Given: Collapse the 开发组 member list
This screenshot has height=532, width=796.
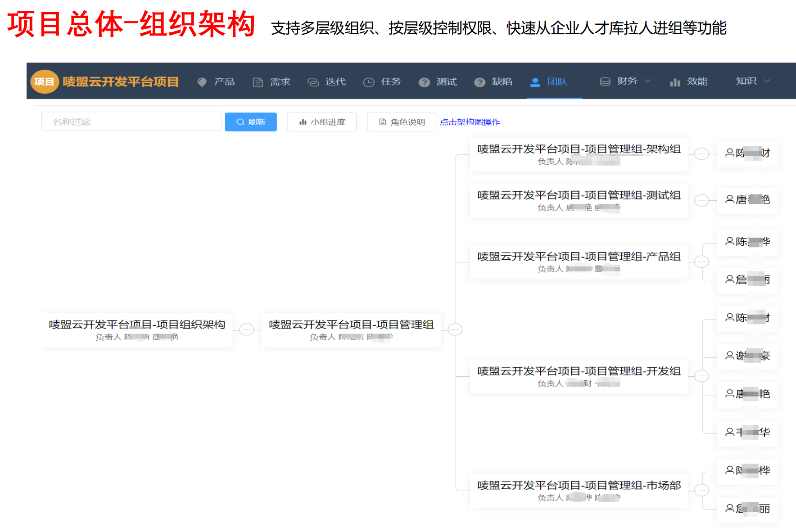Looking at the screenshot, I should pos(701,376).
